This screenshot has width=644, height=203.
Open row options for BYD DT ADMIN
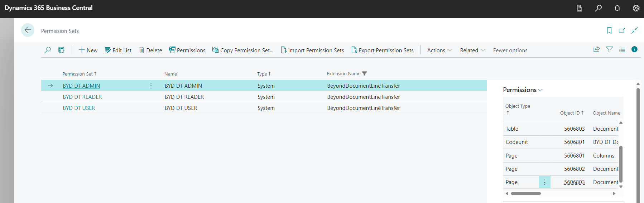coord(151,86)
